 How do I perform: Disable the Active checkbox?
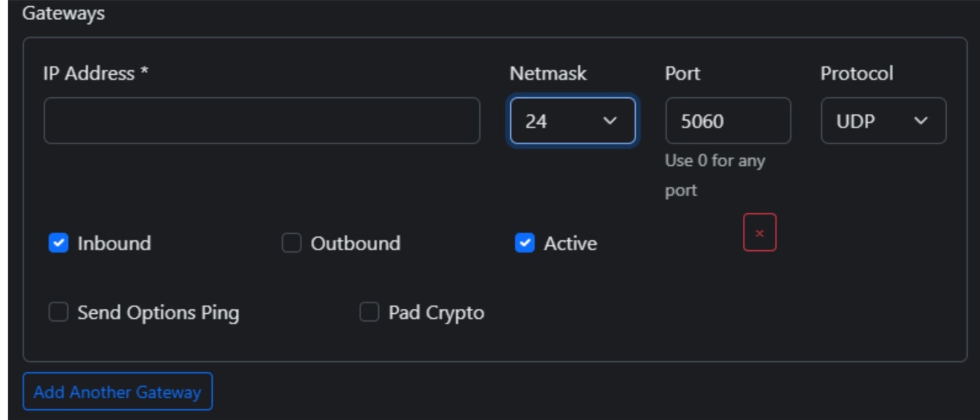click(524, 243)
